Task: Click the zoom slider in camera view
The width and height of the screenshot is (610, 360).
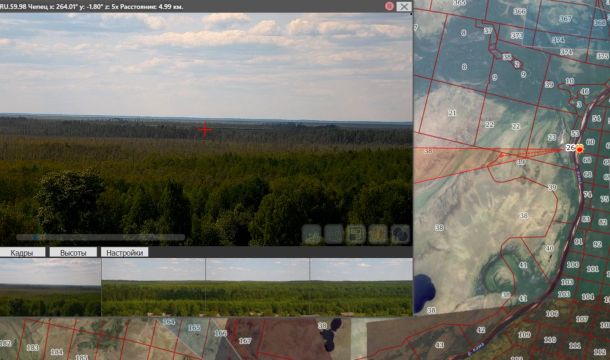Action: (x=100, y=237)
